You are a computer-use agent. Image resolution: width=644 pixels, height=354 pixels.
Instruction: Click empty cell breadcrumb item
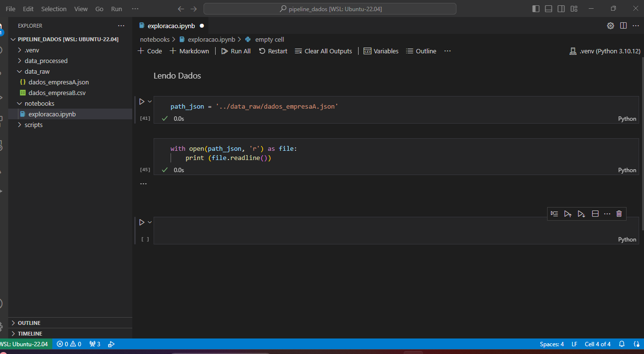tap(265, 39)
